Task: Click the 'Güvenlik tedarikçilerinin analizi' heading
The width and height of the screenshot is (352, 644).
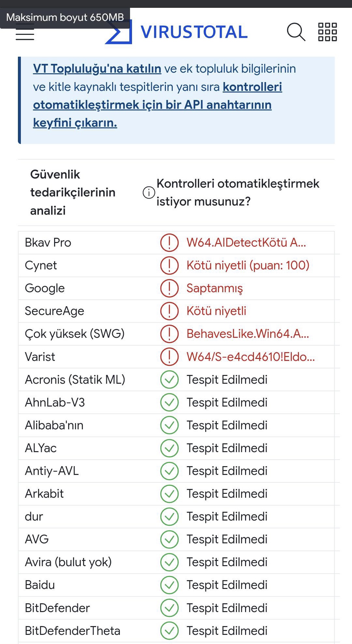Action: pos(72,193)
